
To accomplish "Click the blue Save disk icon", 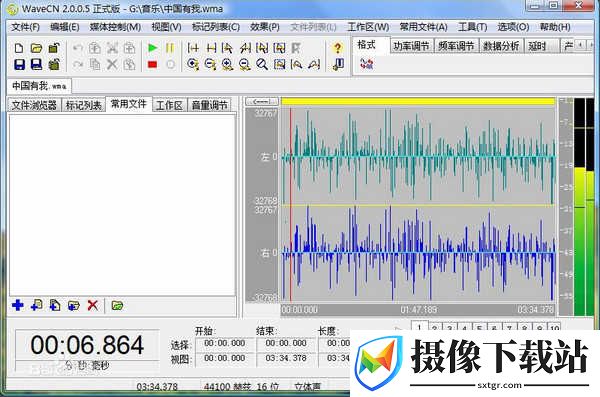I will (x=20, y=64).
